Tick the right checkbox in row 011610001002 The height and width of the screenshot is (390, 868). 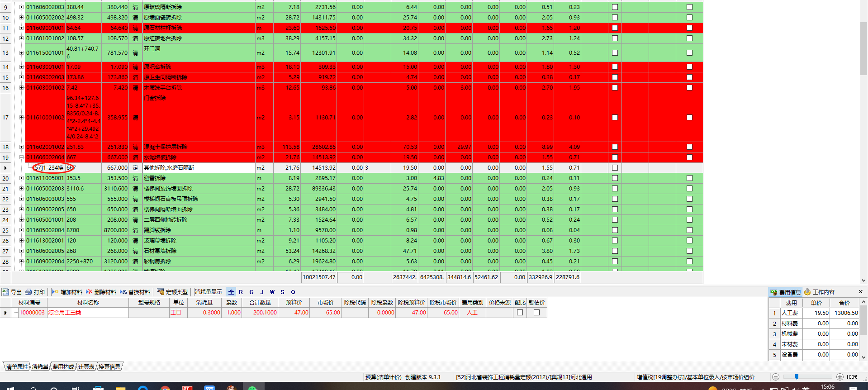pyautogui.click(x=689, y=118)
